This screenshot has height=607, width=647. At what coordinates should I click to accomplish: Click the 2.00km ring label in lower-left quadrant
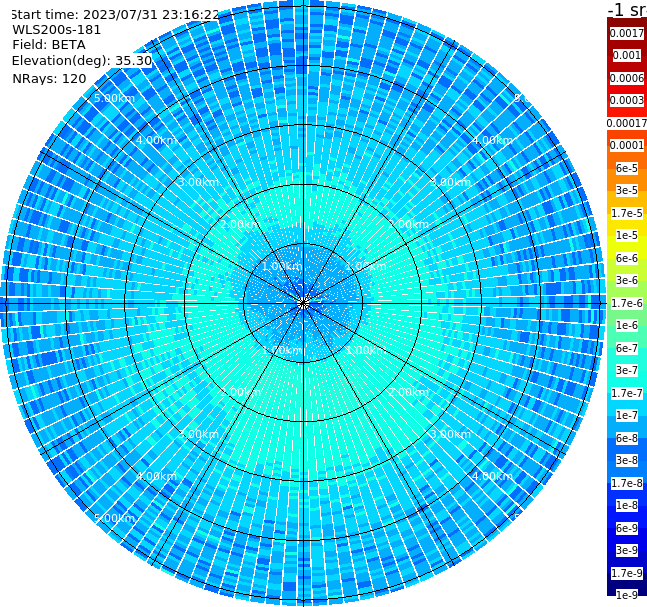[x=241, y=392]
